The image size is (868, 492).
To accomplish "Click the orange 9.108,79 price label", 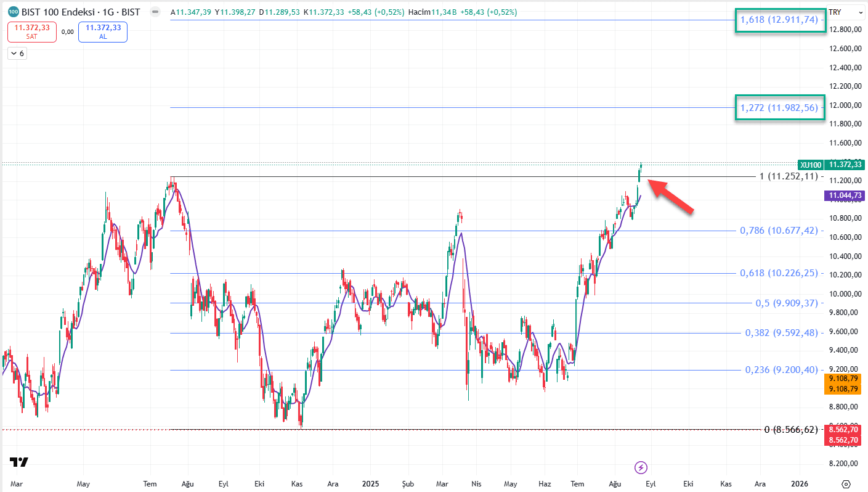I will tap(844, 383).
